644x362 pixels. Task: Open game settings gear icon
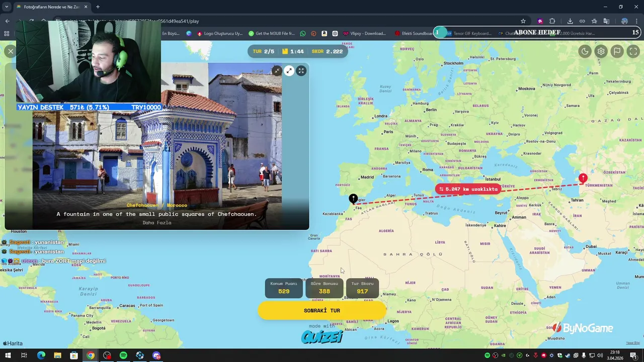coord(601,51)
